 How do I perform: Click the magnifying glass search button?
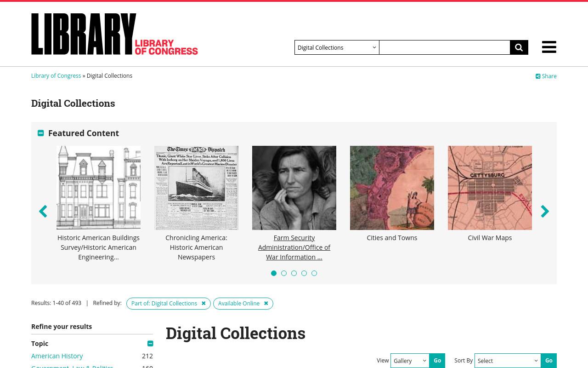coord(519,47)
